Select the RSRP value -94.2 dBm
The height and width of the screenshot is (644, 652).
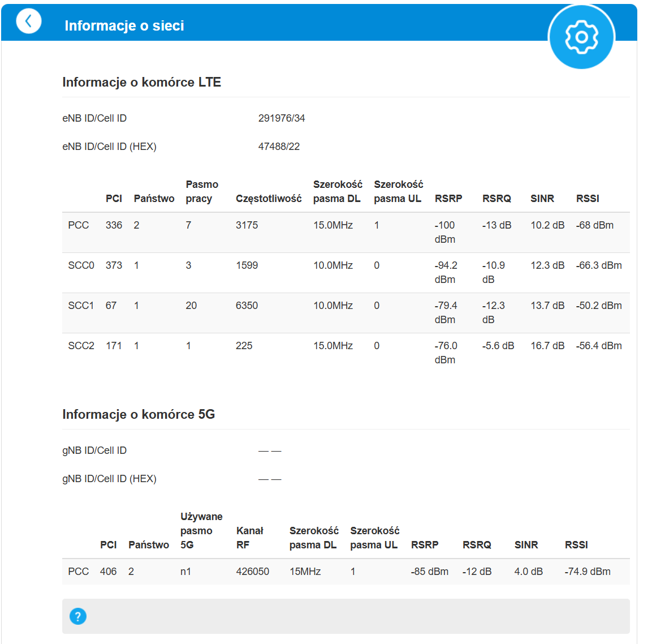[446, 273]
